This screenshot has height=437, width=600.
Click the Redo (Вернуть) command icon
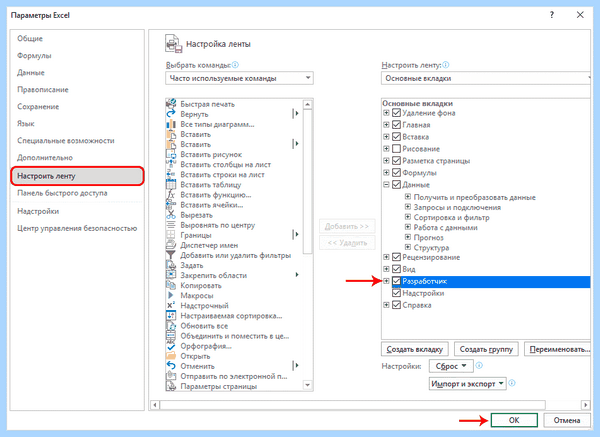(171, 114)
